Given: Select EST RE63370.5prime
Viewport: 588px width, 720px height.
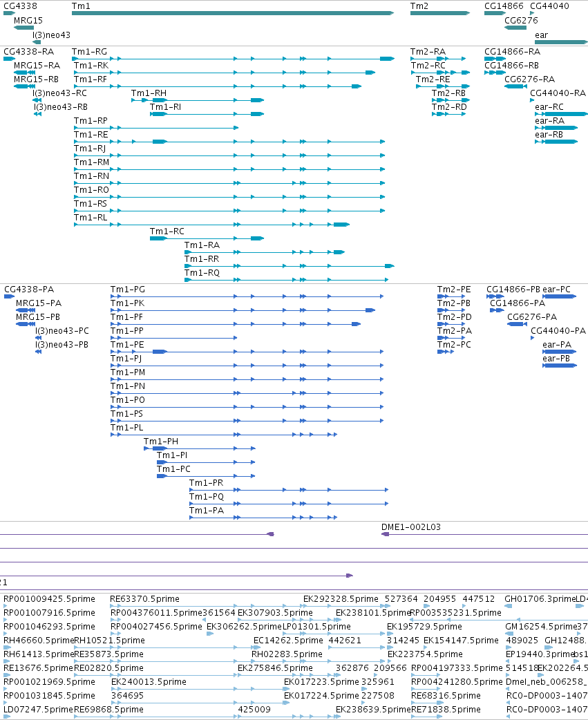Looking at the screenshot, I should point(144,599).
